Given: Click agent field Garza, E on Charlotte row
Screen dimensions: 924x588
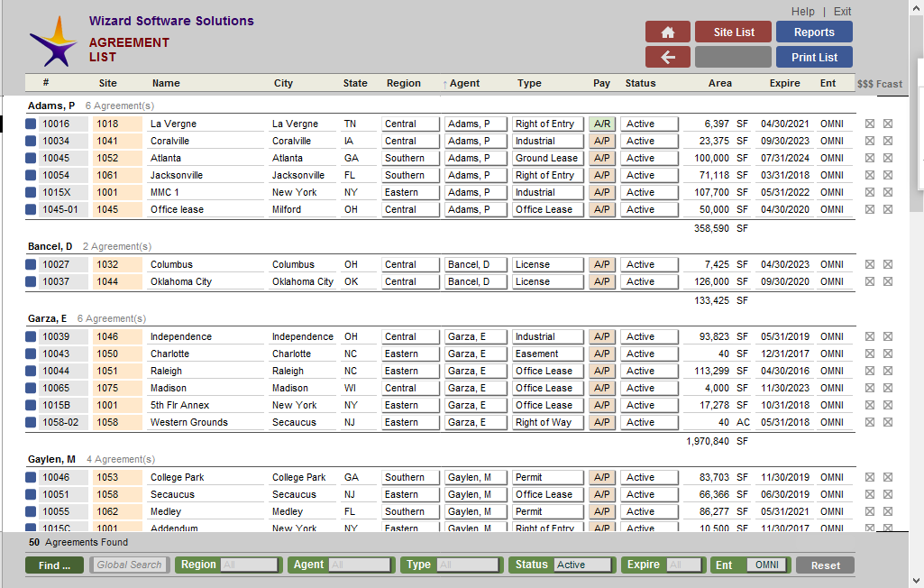Looking at the screenshot, I should tap(476, 354).
